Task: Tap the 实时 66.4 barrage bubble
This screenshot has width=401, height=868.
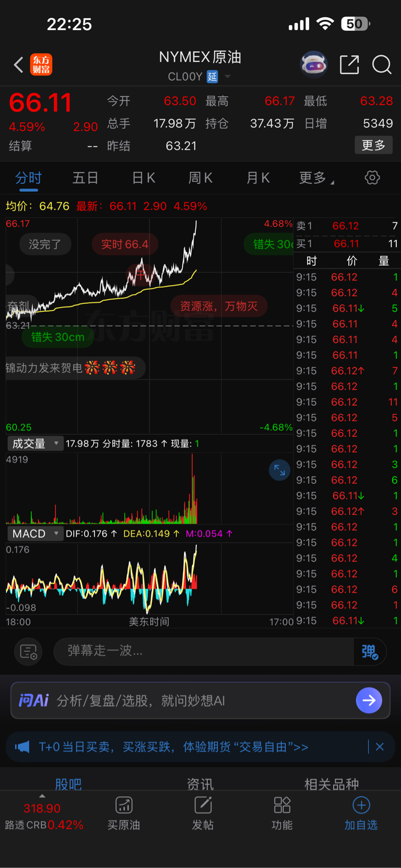Action: [125, 244]
